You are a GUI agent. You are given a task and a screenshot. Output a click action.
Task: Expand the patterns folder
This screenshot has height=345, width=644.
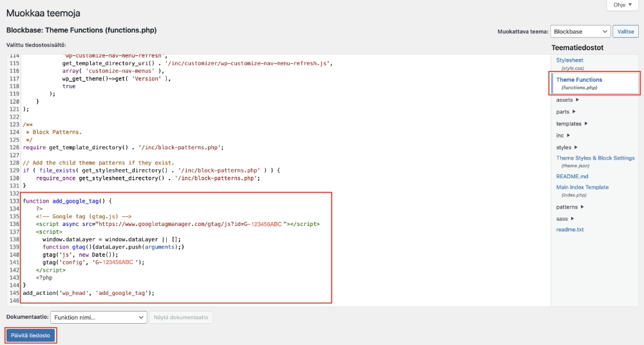(x=570, y=207)
